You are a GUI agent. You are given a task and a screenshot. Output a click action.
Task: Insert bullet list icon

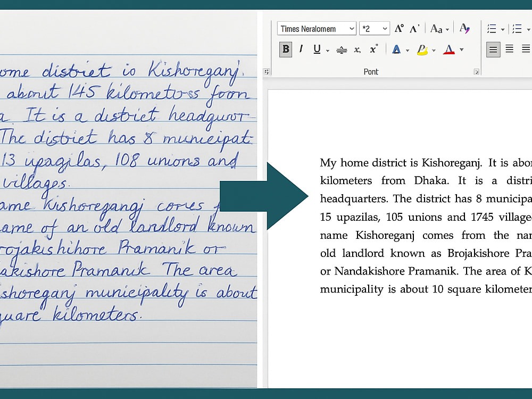pos(492,29)
